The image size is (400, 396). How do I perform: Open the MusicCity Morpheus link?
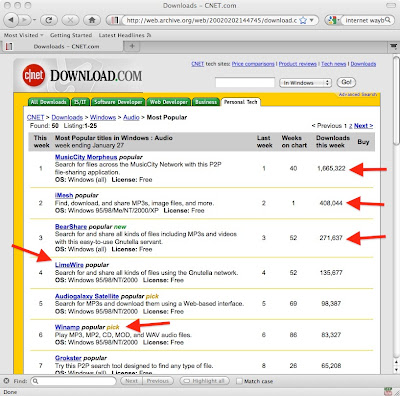[86, 157]
